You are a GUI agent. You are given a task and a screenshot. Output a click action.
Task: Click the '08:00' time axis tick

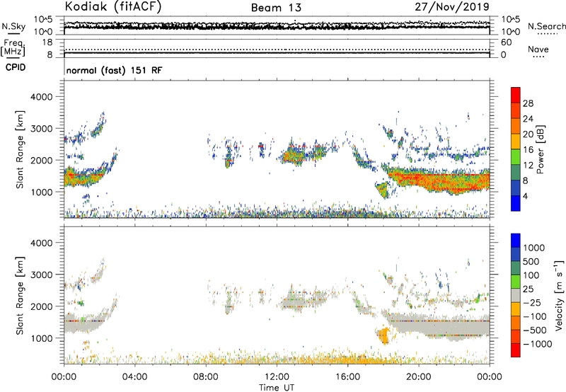coord(206,377)
